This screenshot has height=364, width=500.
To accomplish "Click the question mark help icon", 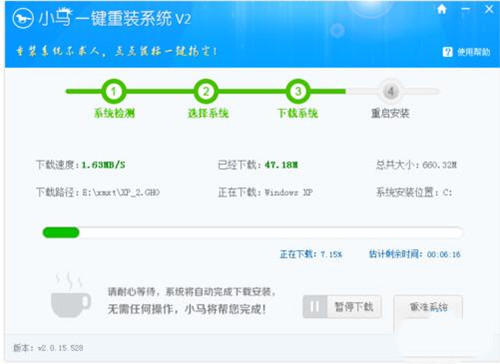I will click(x=447, y=52).
